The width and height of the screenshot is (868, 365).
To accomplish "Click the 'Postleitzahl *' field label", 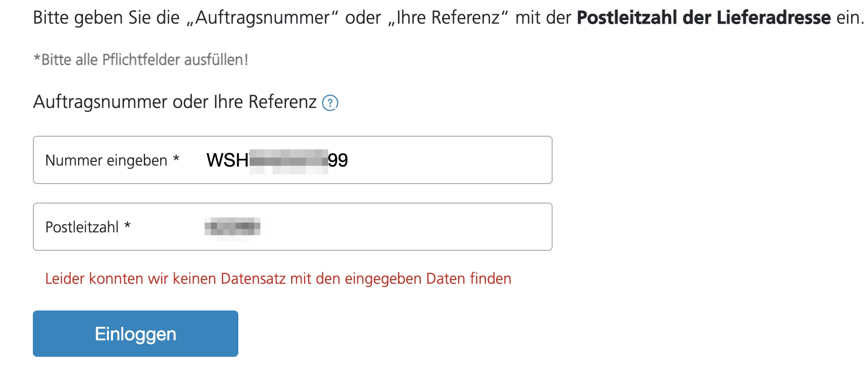I will (82, 227).
